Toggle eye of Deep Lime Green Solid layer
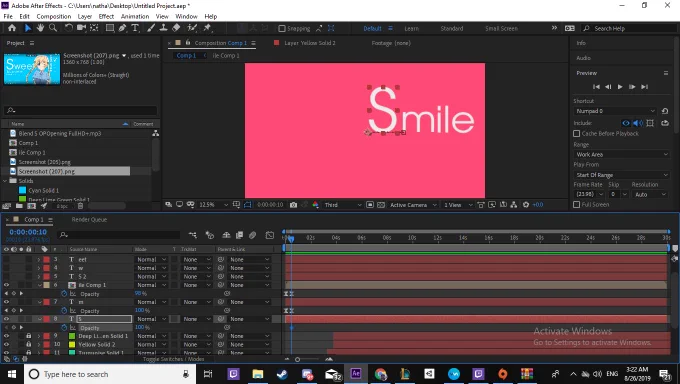This screenshot has width=680, height=384. [6, 336]
